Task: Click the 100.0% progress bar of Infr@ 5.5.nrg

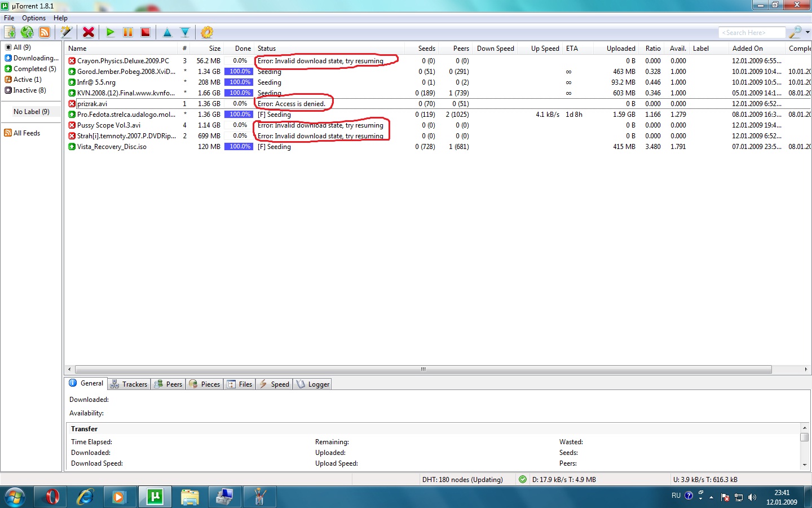Action: pos(239,82)
